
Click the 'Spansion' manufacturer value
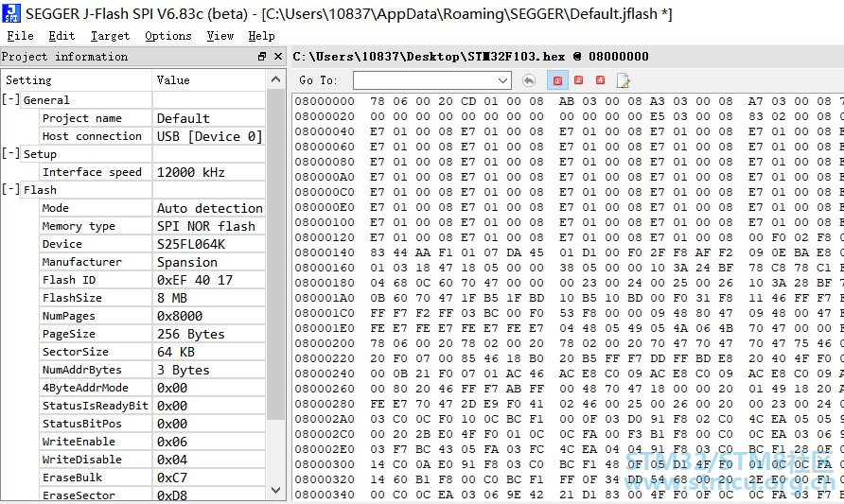pos(186,262)
